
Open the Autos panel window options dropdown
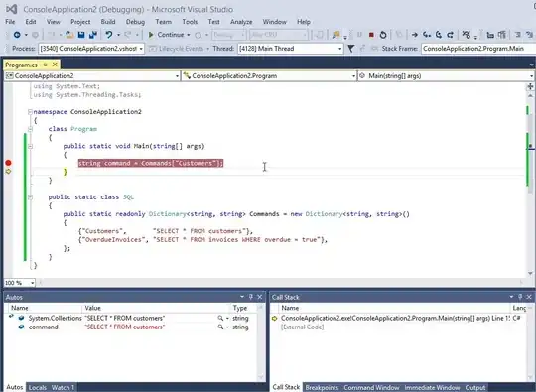[x=242, y=297]
